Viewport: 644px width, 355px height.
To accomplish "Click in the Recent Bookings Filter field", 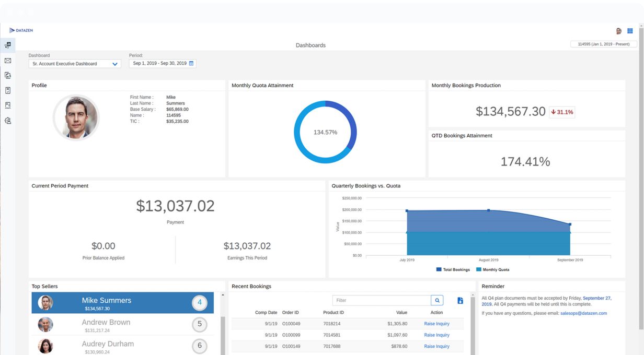I will click(x=381, y=301).
